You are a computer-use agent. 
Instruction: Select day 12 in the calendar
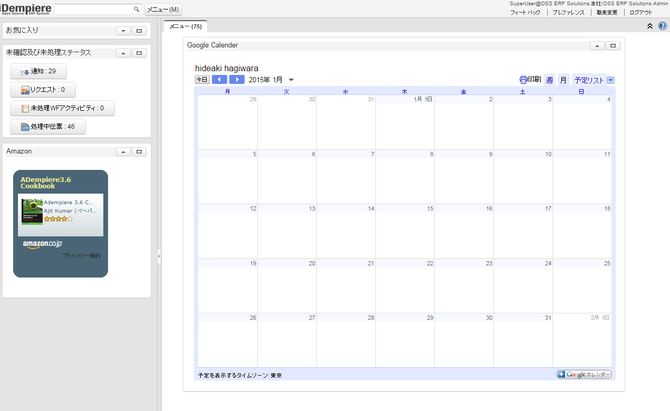pos(228,232)
